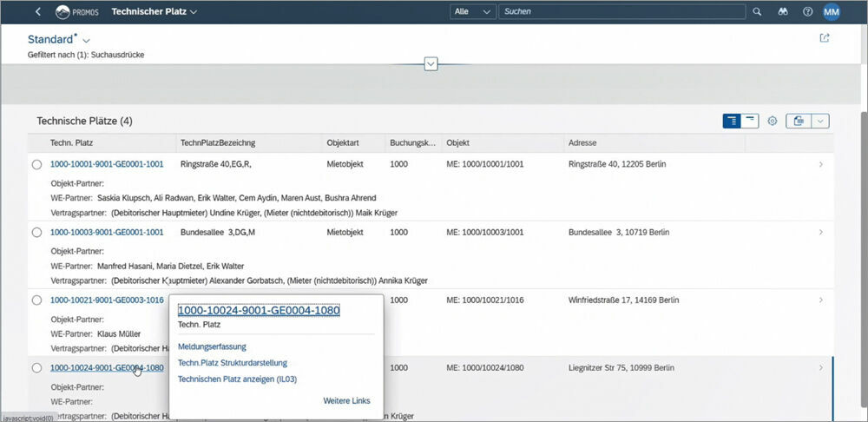
Task: Click the share icon below the header
Action: point(825,38)
